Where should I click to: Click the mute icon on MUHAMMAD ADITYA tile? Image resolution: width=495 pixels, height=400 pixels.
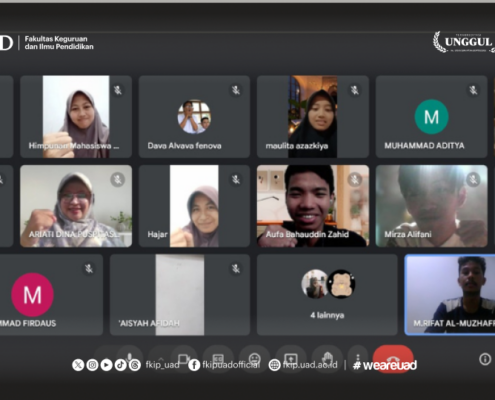coord(473,90)
